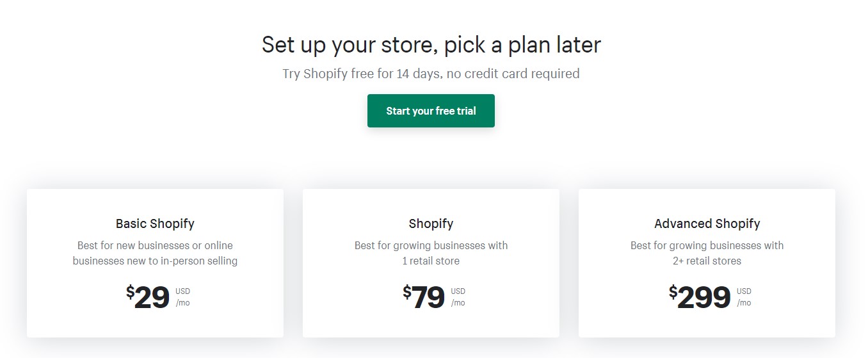Select the Basic Shopify plan title

(x=155, y=224)
